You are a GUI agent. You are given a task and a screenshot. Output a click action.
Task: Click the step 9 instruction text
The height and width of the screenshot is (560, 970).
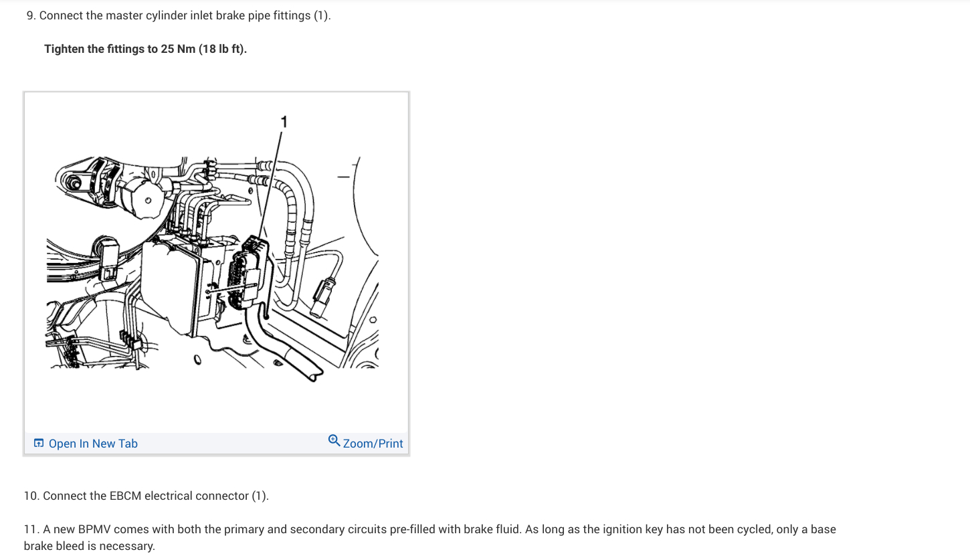point(179,15)
